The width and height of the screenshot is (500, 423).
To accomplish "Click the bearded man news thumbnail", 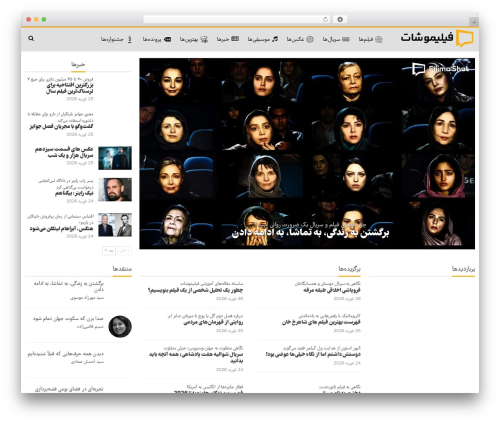I will [x=115, y=190].
